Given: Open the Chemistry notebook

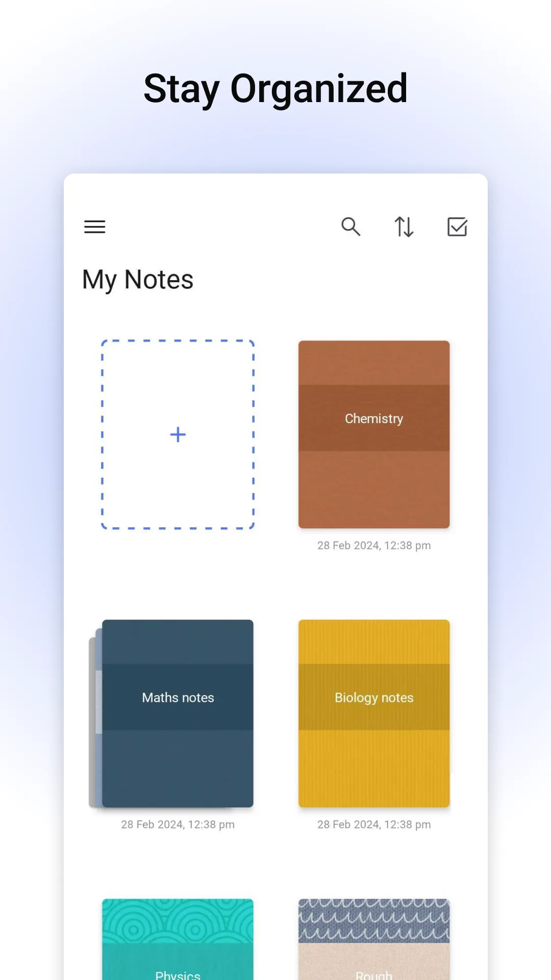Looking at the screenshot, I should point(374,434).
